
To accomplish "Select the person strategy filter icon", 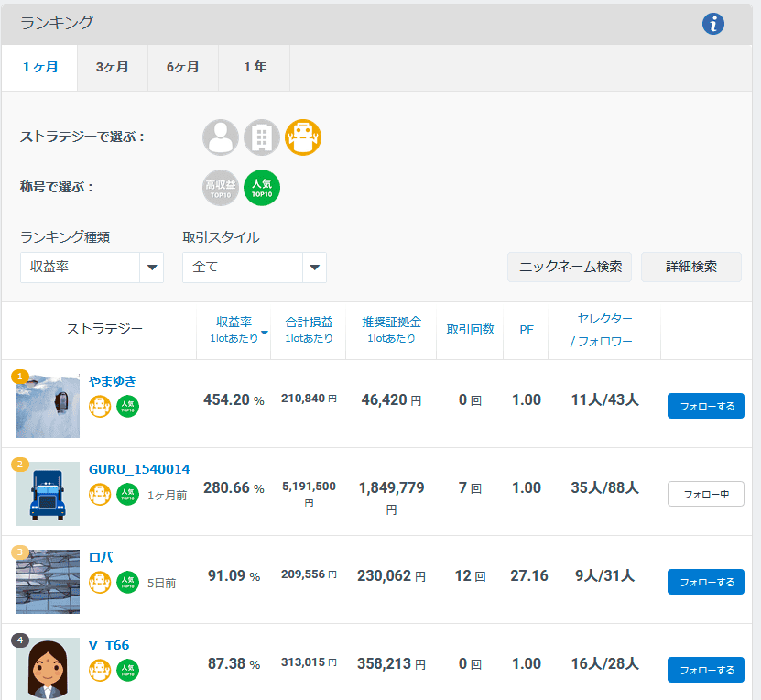I will 221,137.
